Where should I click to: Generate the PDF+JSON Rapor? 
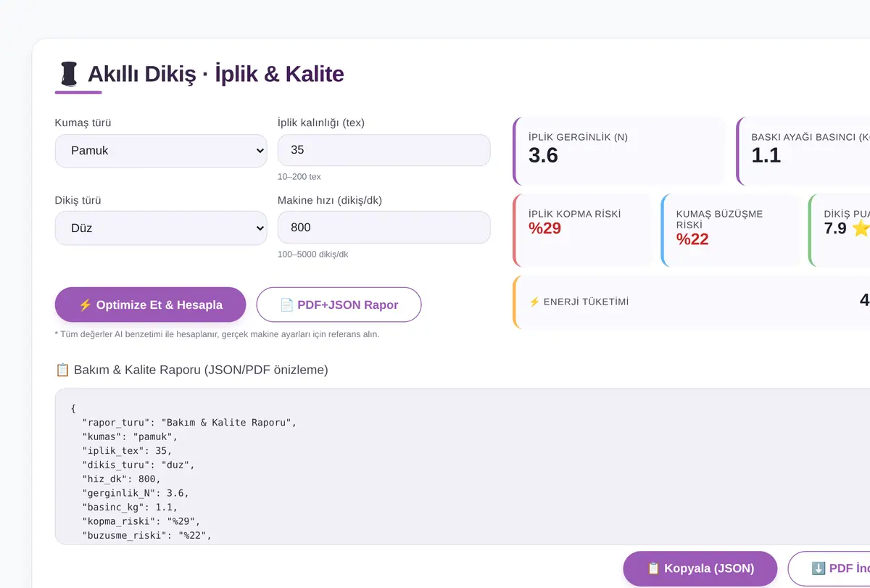pyautogui.click(x=339, y=305)
